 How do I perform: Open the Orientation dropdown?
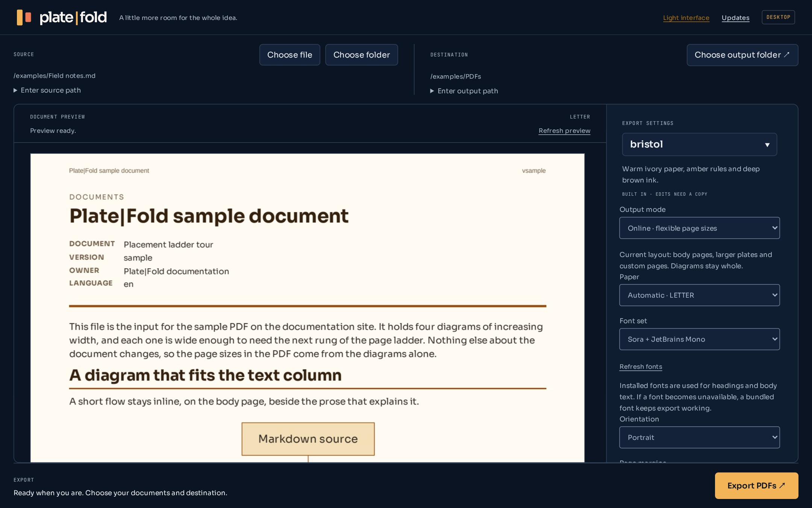click(699, 437)
